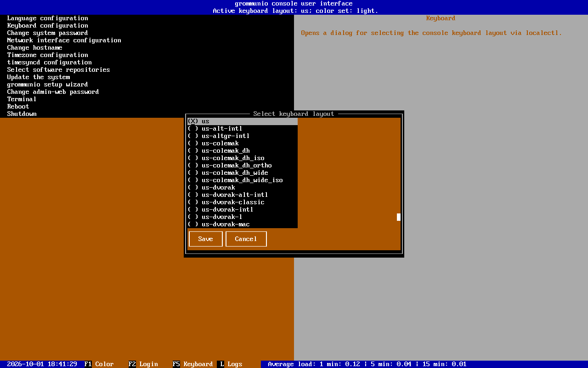
Task: Pick the us-colemak layout
Action: 243,144
